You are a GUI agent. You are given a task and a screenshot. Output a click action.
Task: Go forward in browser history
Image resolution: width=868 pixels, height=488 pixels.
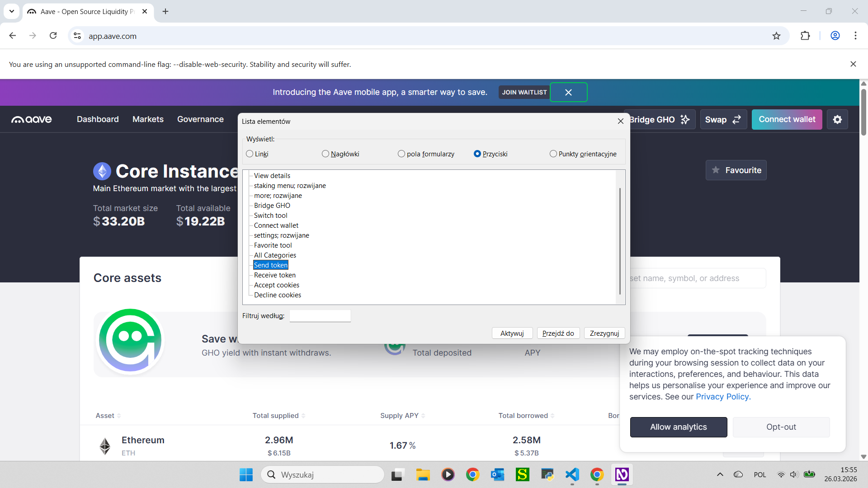33,36
